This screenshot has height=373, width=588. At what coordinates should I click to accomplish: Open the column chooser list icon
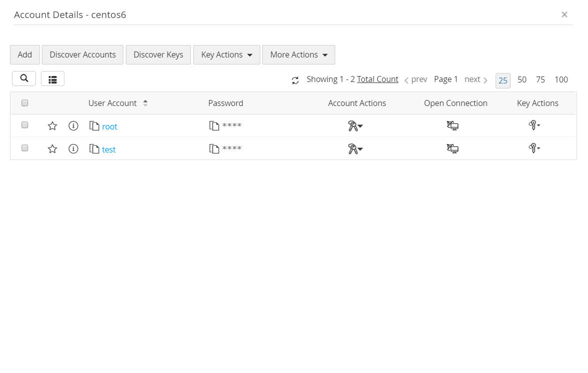coord(52,79)
